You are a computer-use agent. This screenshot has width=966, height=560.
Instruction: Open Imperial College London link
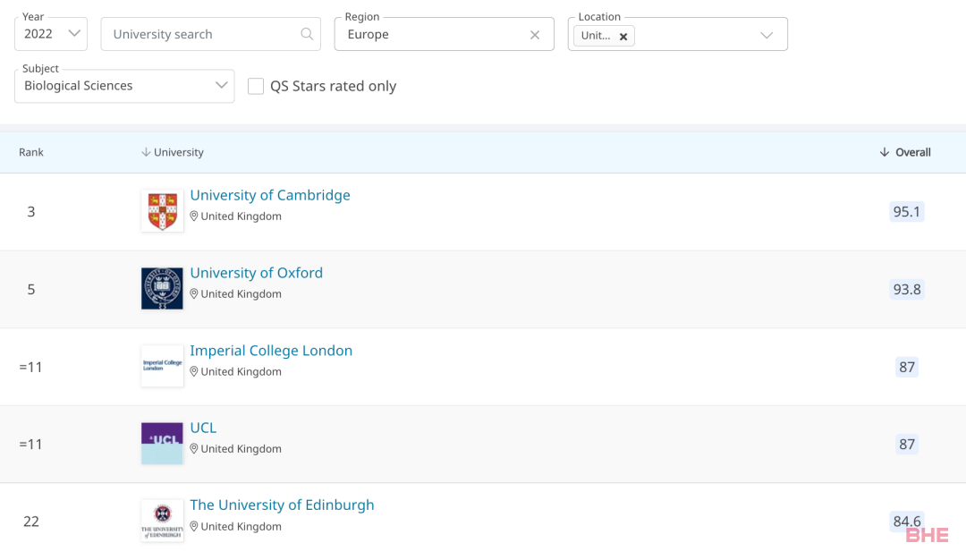[271, 351]
